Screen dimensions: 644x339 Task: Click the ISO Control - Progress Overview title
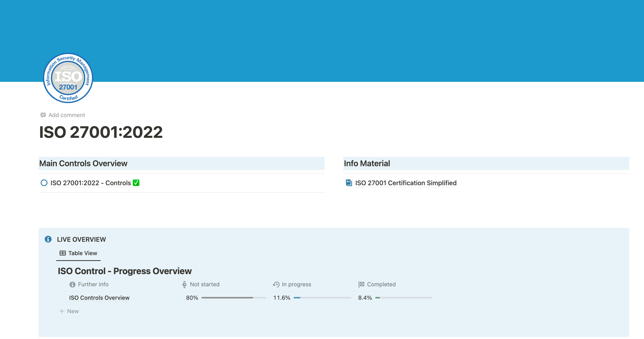tap(125, 271)
